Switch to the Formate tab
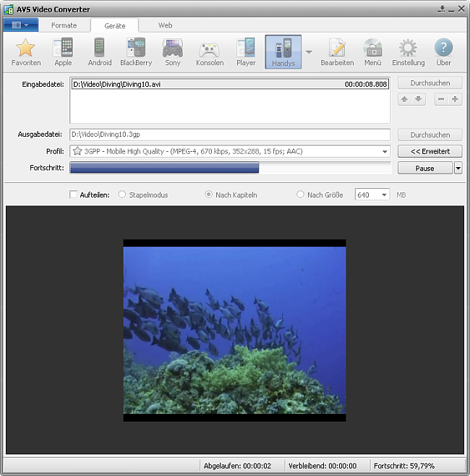This screenshot has width=470, height=476. (64, 25)
